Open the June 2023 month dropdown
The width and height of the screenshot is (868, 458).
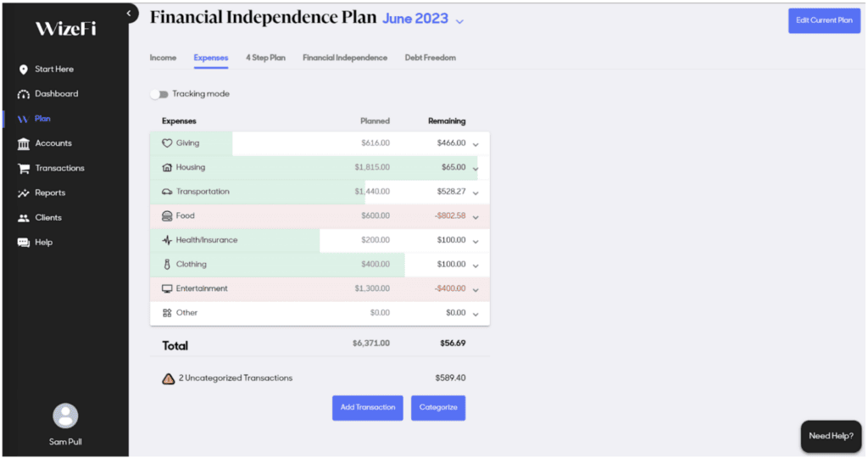[460, 20]
